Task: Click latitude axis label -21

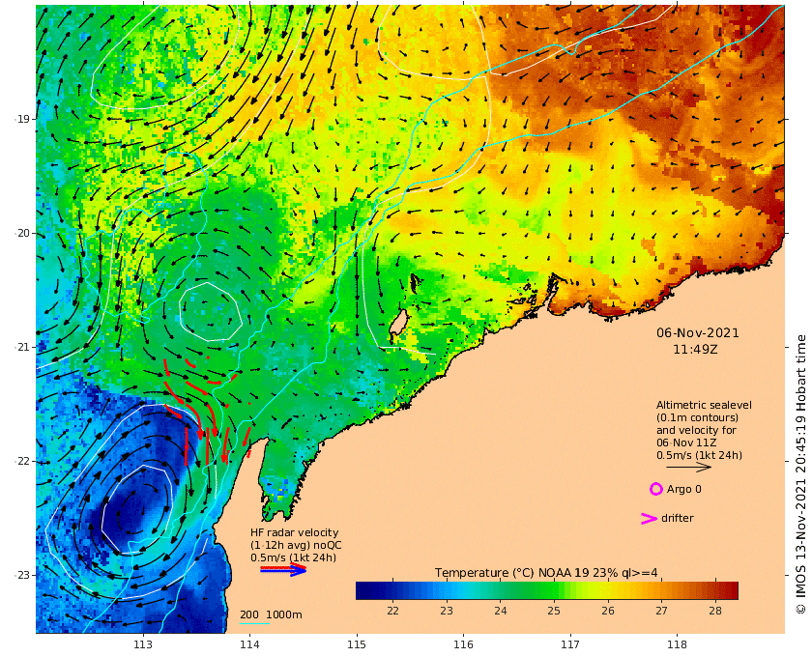Action: (21, 348)
